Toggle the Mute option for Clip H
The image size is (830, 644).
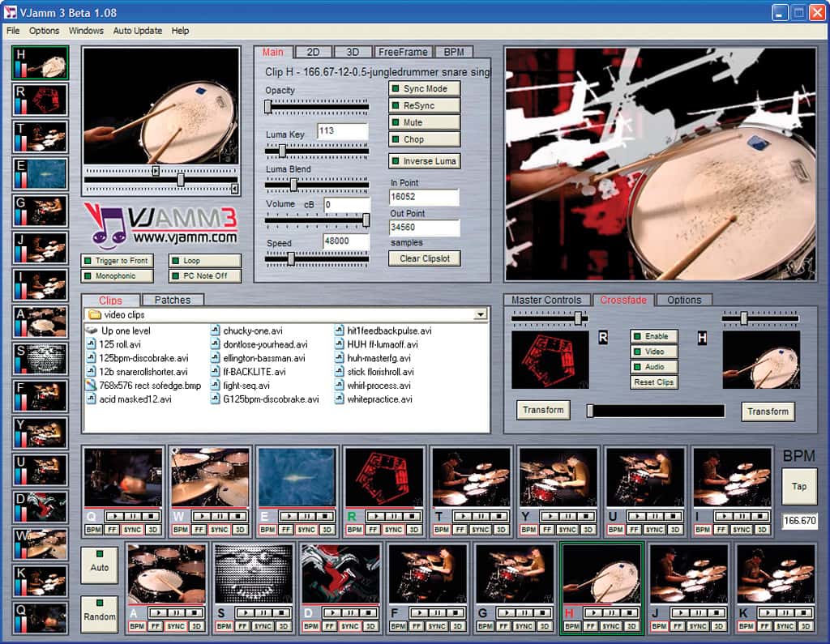(x=424, y=122)
